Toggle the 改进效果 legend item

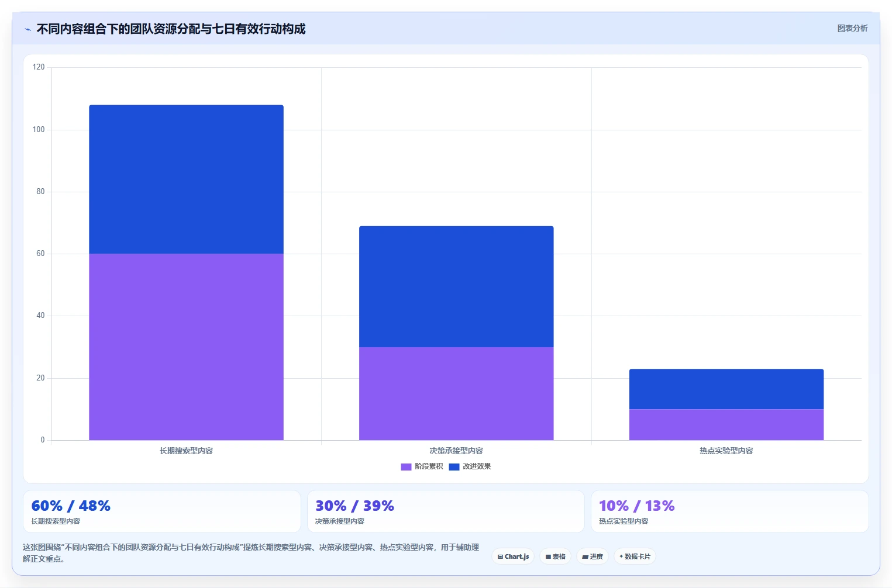[x=470, y=466]
